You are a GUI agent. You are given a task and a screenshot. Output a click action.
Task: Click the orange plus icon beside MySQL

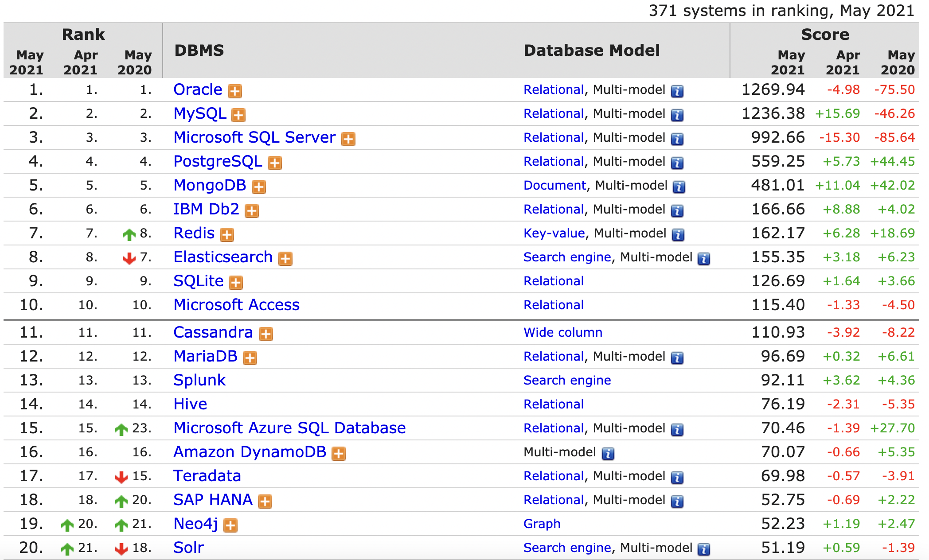(x=238, y=115)
